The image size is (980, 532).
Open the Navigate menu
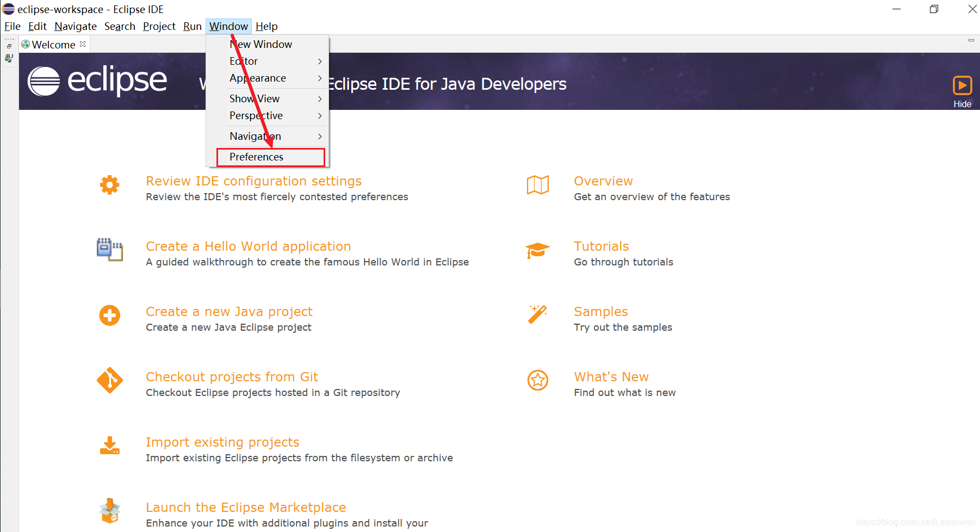76,26
